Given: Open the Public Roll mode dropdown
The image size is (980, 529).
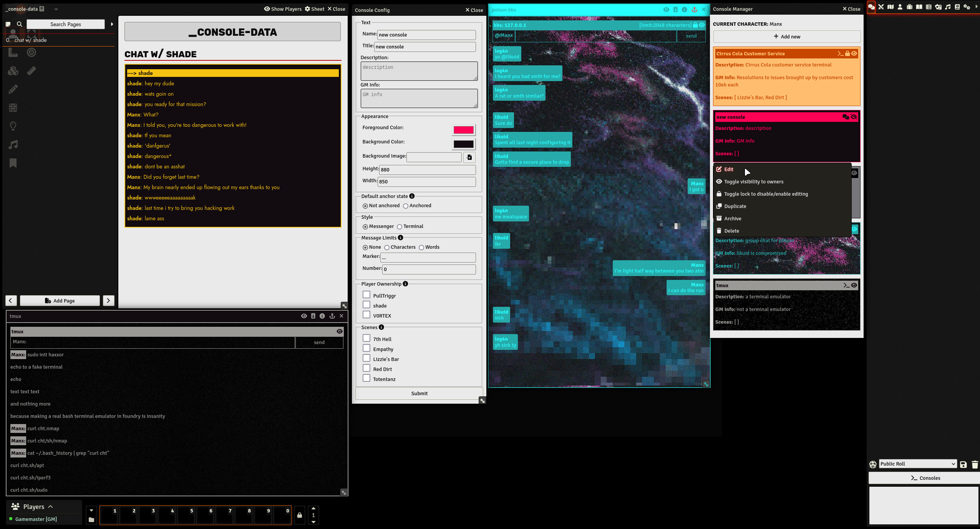Looking at the screenshot, I should [917, 464].
